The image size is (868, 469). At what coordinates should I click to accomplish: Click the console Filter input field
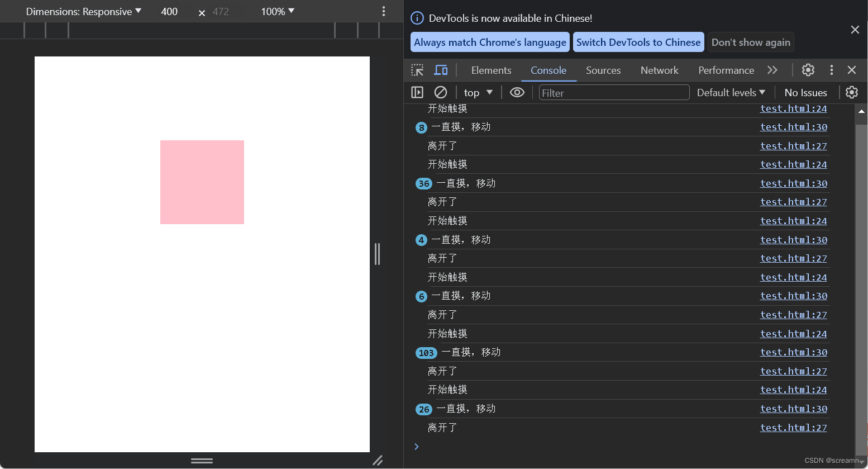(x=613, y=92)
